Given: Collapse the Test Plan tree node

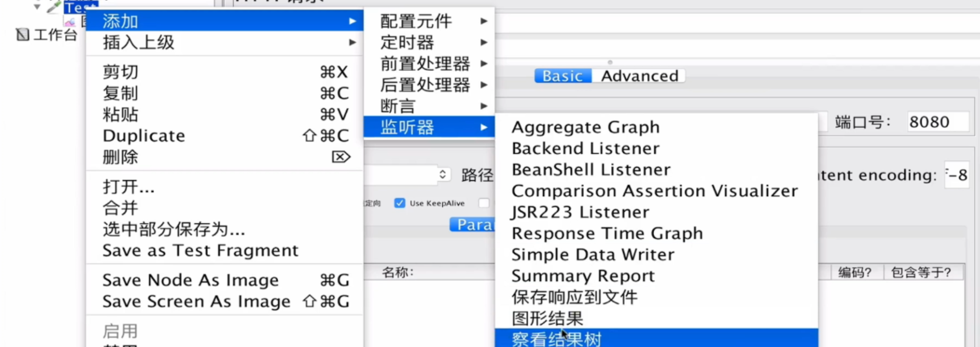Looking at the screenshot, I should 37,7.
